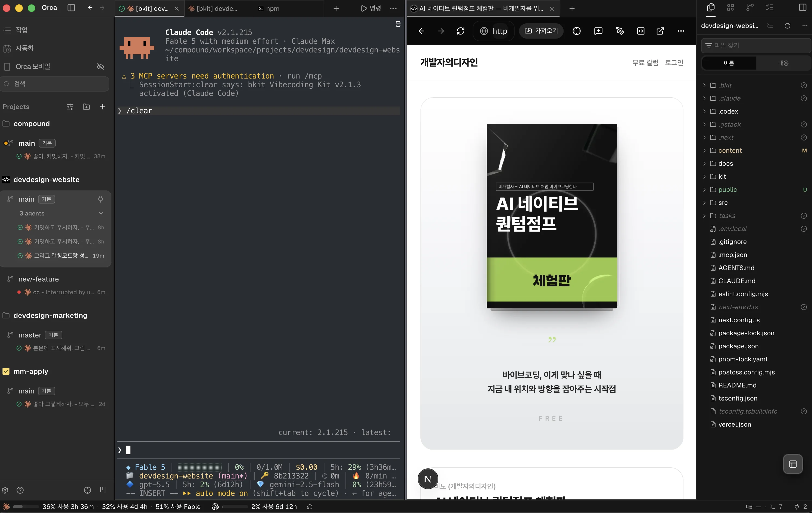Screen dimensions: 812x513
Task: Expand the .claude folder
Action: [704, 98]
